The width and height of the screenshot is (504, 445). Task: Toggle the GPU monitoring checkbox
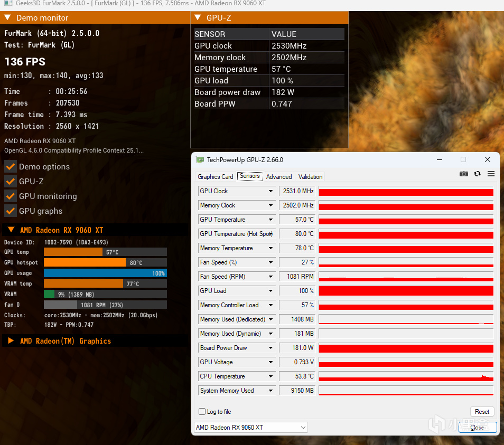click(11, 196)
